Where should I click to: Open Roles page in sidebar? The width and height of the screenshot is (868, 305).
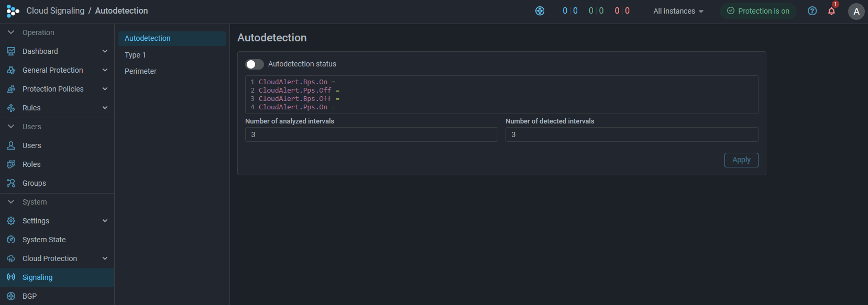(x=31, y=164)
